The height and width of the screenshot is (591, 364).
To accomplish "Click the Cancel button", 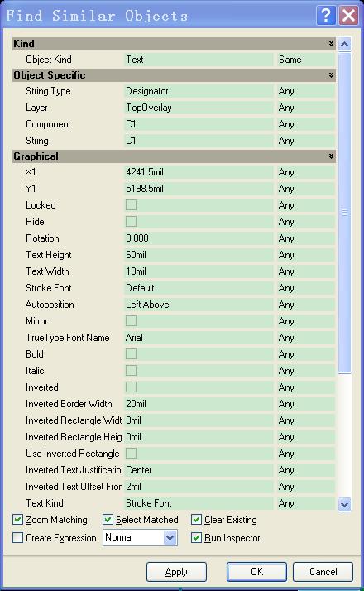I will (323, 572).
